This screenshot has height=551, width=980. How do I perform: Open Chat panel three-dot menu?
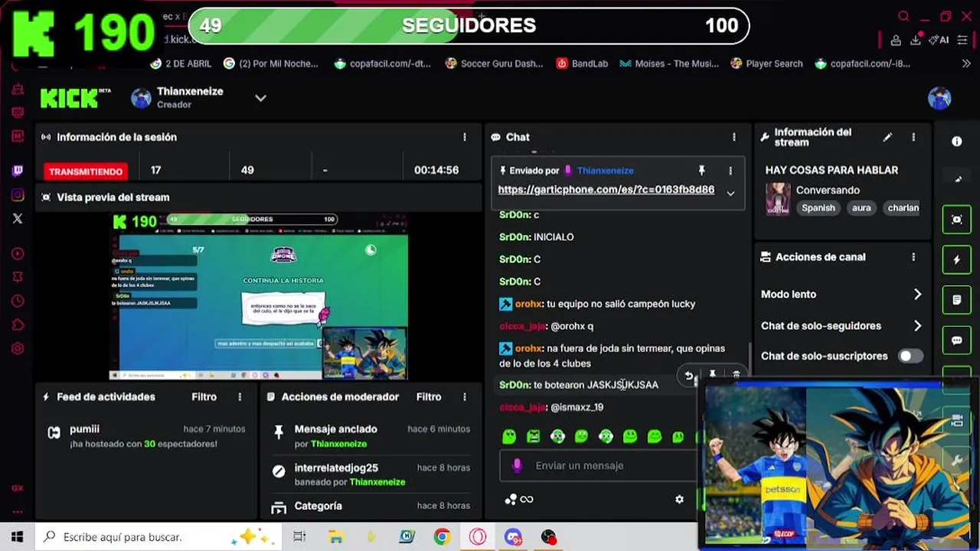click(733, 137)
